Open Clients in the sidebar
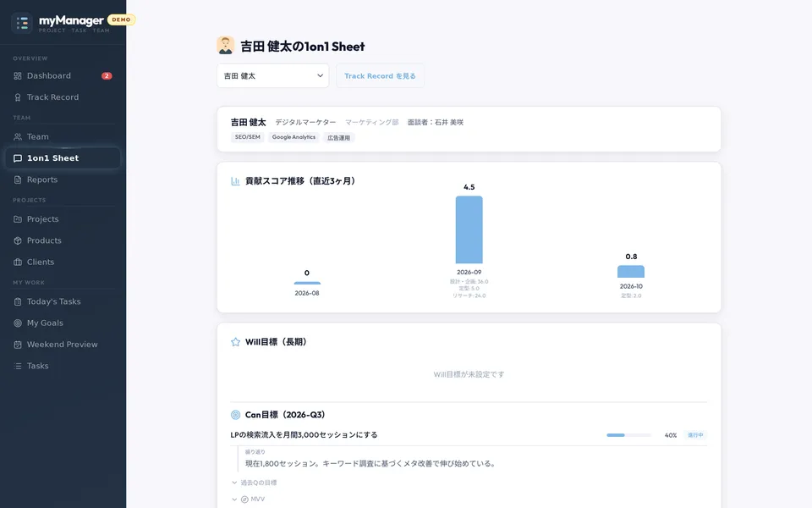Image resolution: width=812 pixels, height=508 pixels. (x=63, y=262)
